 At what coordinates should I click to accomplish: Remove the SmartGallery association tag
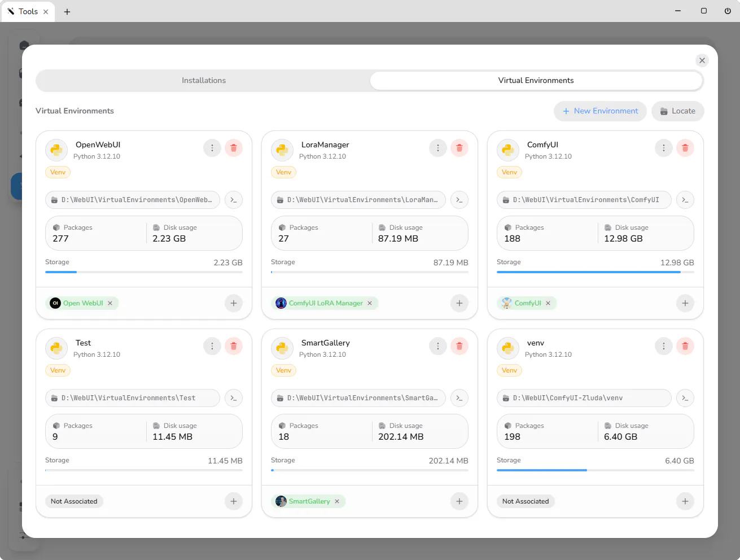pos(337,501)
